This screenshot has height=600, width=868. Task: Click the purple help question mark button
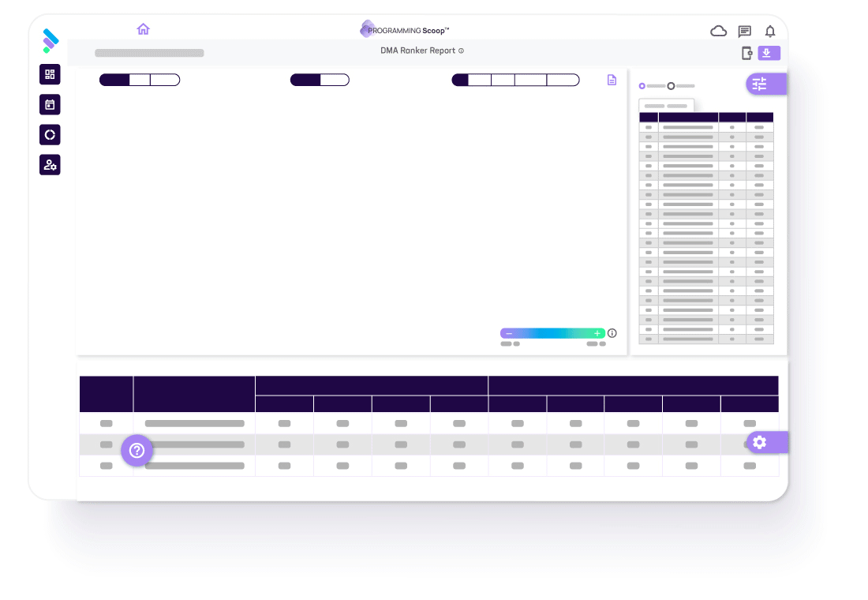(137, 450)
